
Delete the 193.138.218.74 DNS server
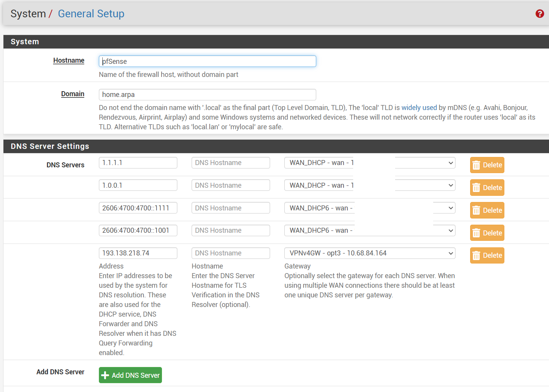487,255
